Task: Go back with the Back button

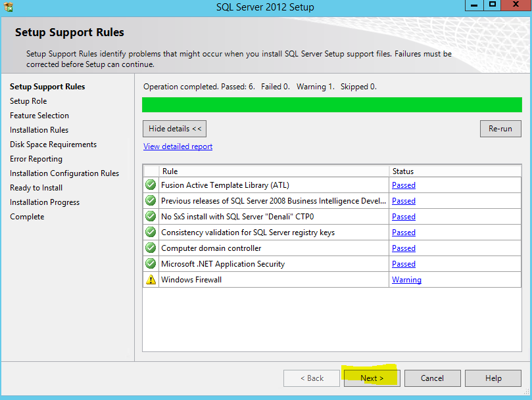Action: click(312, 378)
